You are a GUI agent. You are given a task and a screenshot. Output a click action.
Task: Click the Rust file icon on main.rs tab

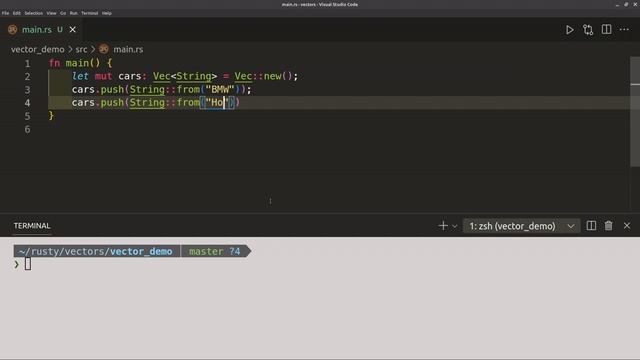click(13, 29)
